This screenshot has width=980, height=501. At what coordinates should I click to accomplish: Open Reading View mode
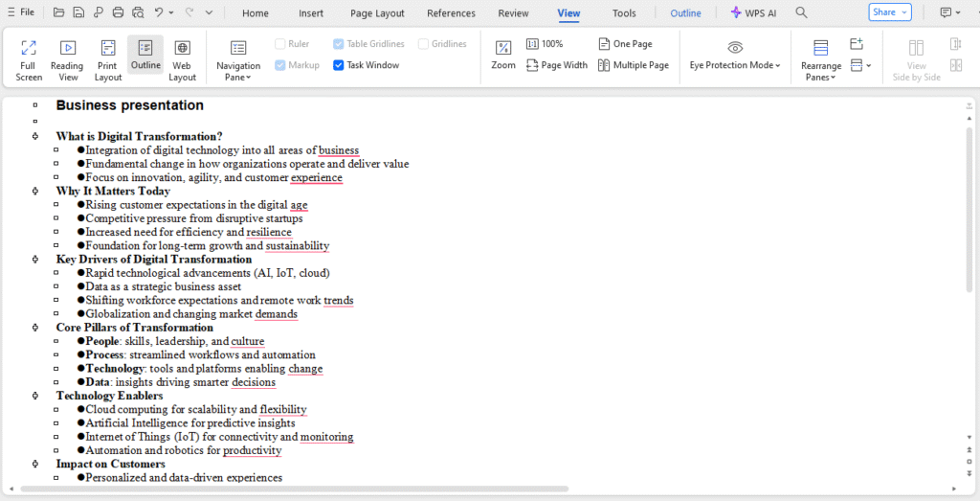pyautogui.click(x=67, y=58)
